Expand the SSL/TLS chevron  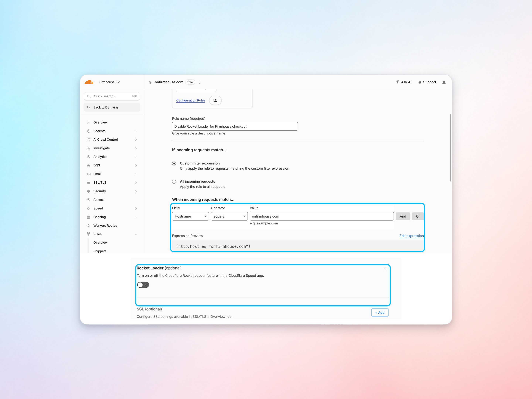(x=136, y=183)
